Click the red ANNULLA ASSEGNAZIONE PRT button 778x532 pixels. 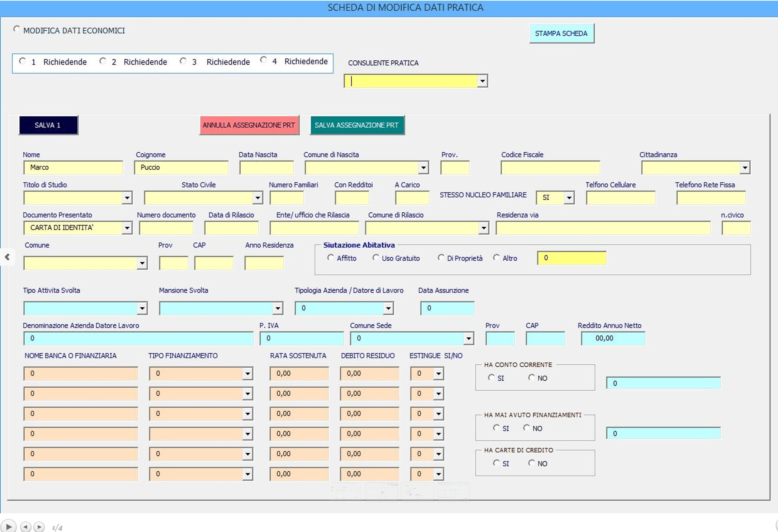pos(249,125)
